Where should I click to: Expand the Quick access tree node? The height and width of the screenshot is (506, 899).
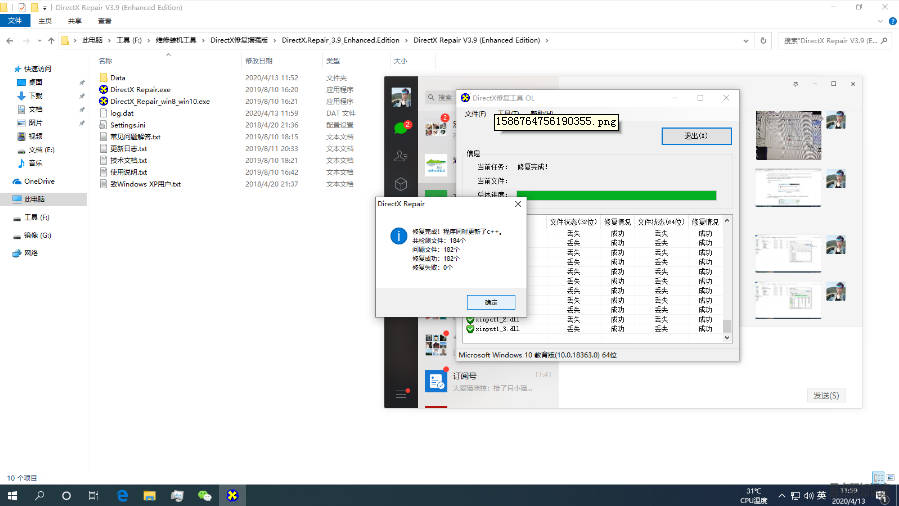(x=8, y=69)
